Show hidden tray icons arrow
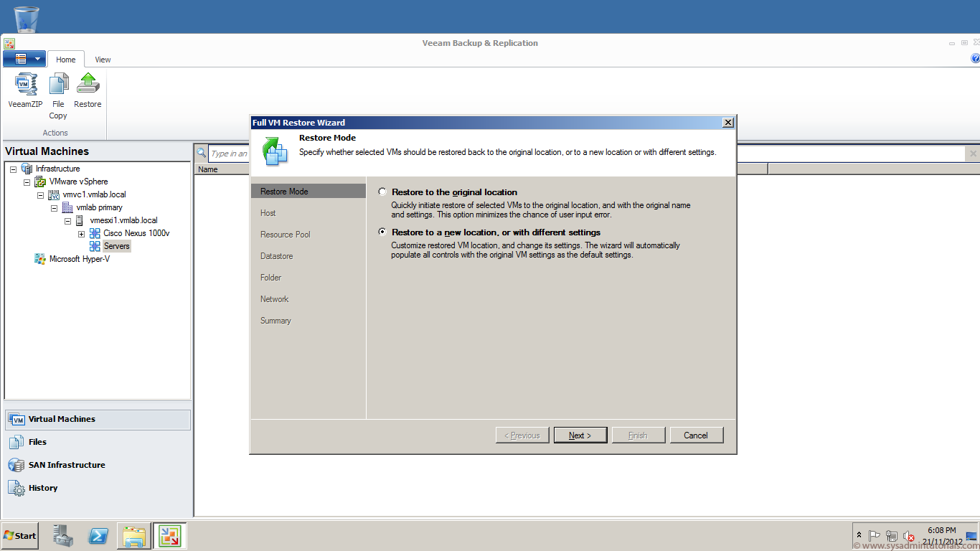This screenshot has height=551, width=980. point(859,536)
